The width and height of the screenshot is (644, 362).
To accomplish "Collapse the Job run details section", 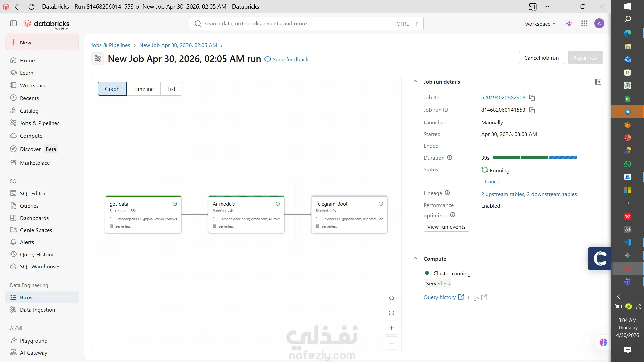I will pos(415,81).
